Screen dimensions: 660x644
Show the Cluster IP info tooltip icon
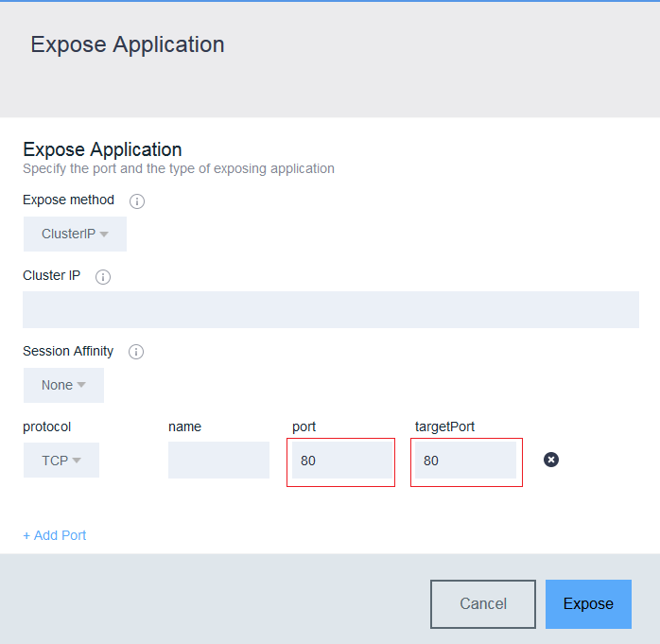(x=103, y=277)
